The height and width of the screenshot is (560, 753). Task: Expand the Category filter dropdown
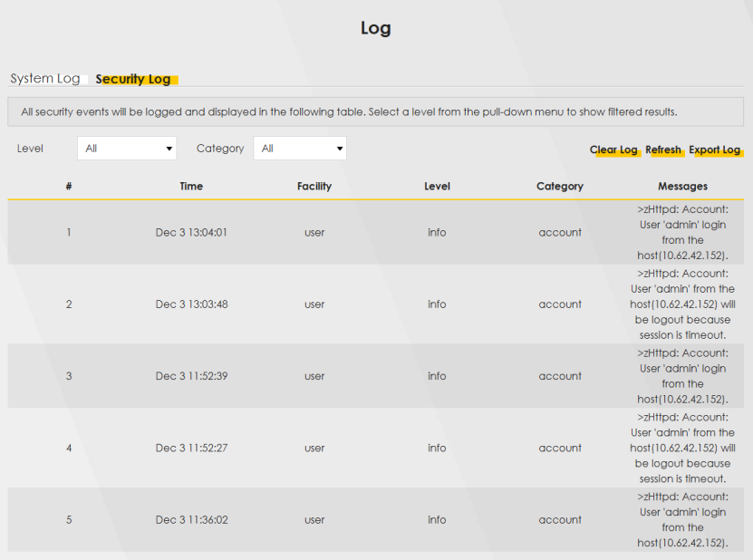300,149
